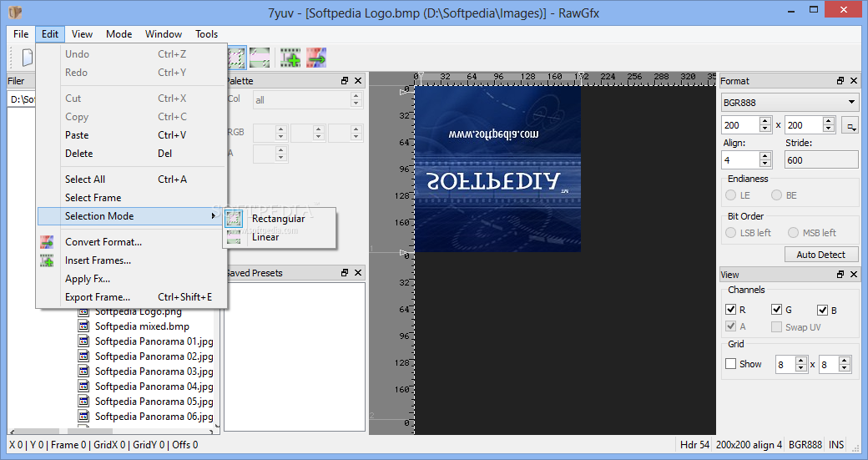Choose Select Frame from the Edit menu
The height and width of the screenshot is (460, 868).
(132, 198)
